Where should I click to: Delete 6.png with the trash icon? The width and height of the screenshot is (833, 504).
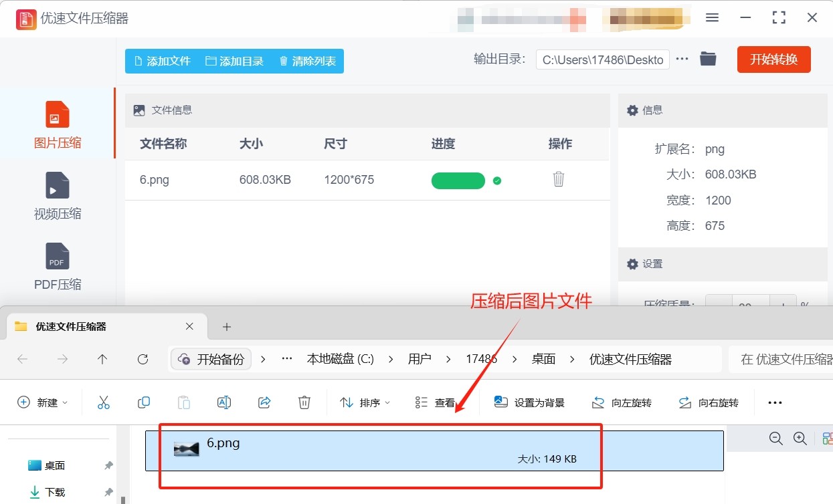[x=559, y=179]
